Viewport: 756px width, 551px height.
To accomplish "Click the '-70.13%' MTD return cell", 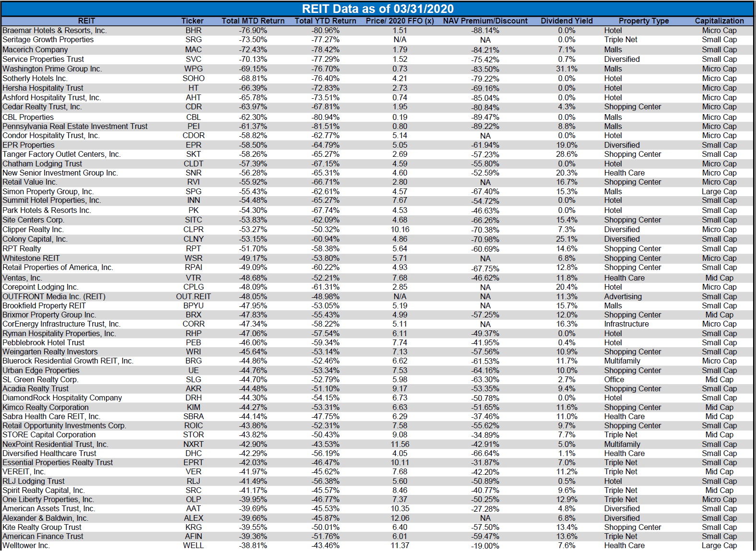I will tap(253, 59).
